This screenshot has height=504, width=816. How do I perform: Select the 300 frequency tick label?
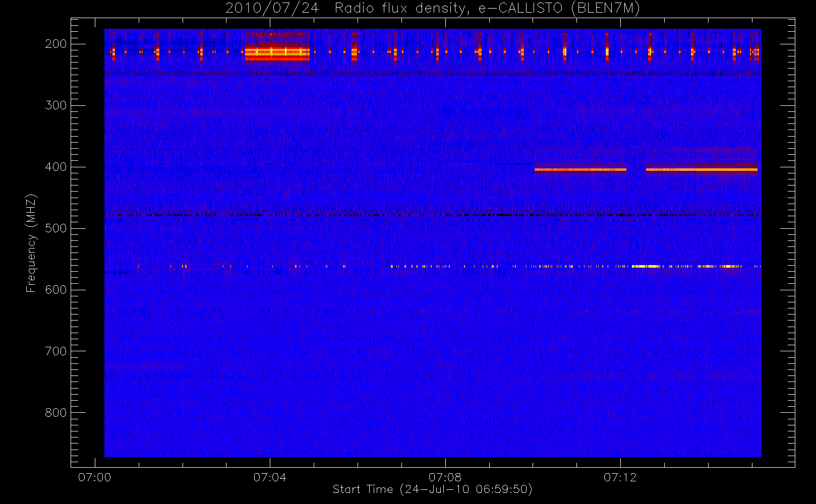click(56, 105)
